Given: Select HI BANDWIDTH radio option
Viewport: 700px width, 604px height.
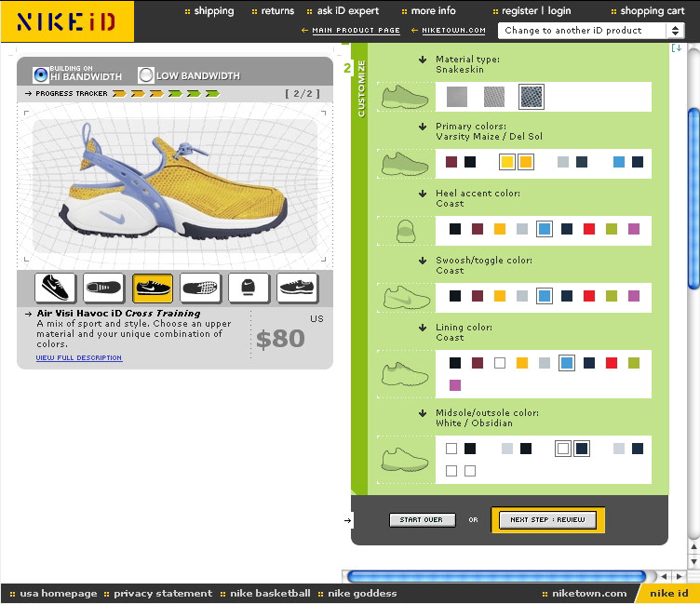Looking at the screenshot, I should pyautogui.click(x=41, y=75).
